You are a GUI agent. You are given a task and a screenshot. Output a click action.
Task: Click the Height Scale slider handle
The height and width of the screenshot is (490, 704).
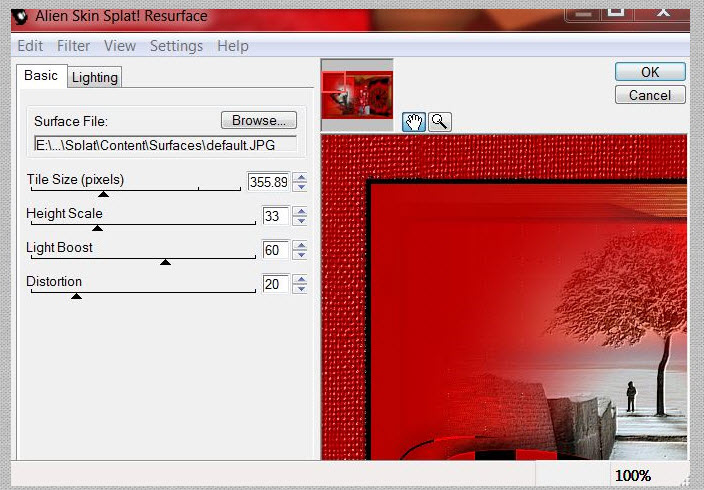97,228
